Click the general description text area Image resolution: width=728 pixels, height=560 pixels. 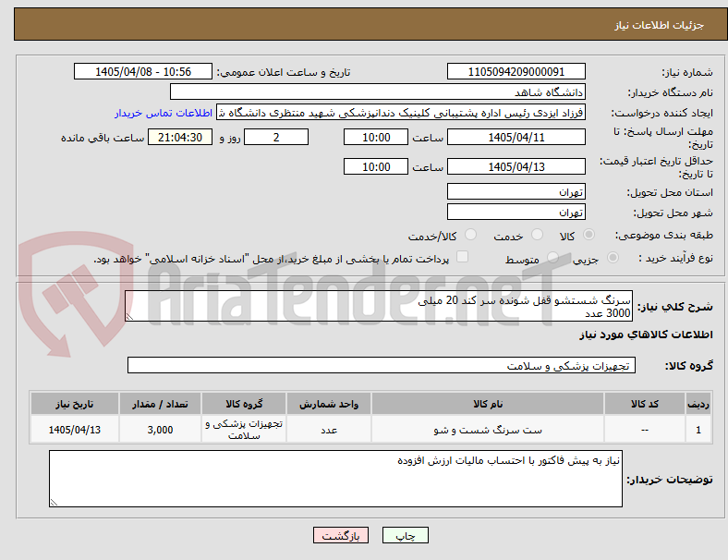(379, 307)
